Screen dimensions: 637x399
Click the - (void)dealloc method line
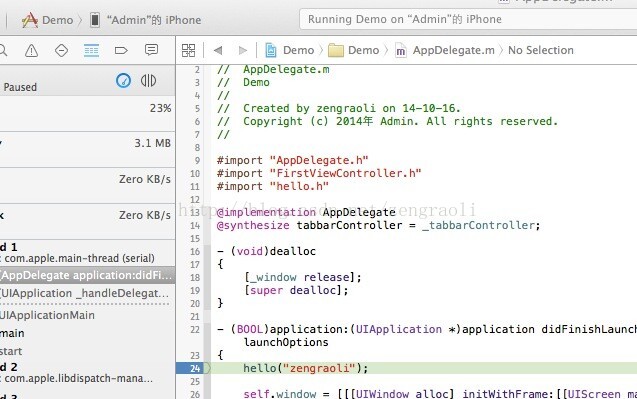(x=266, y=251)
